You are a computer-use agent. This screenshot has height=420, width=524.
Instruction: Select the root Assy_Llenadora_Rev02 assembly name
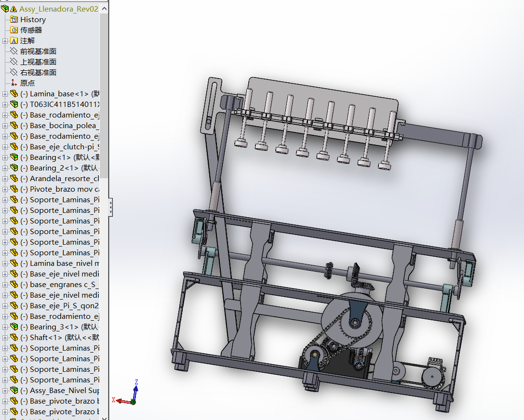58,9
